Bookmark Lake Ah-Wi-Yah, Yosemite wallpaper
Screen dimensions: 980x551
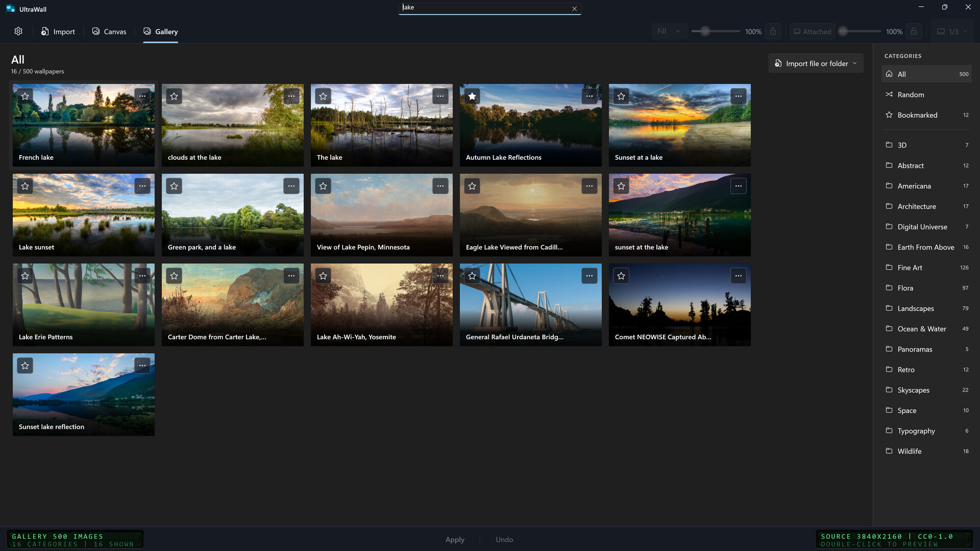click(x=323, y=275)
